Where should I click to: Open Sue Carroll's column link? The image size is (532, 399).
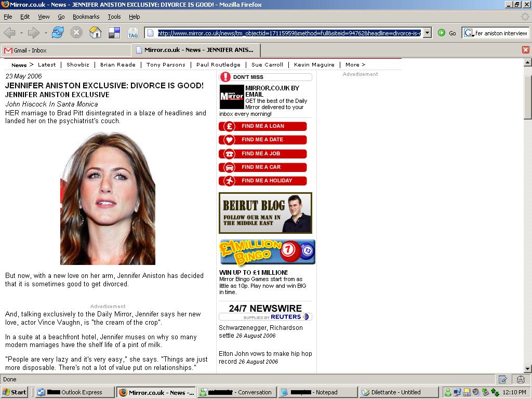[267, 64]
